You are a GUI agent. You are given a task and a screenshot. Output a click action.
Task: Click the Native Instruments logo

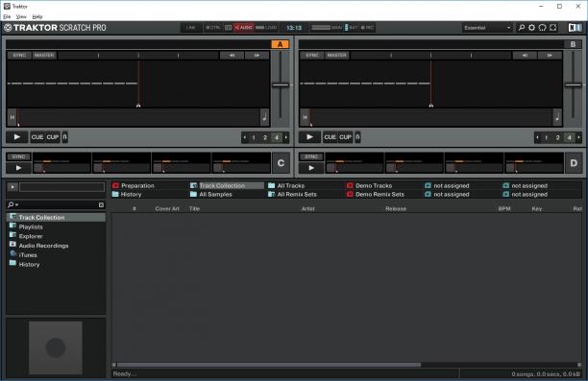(575, 27)
